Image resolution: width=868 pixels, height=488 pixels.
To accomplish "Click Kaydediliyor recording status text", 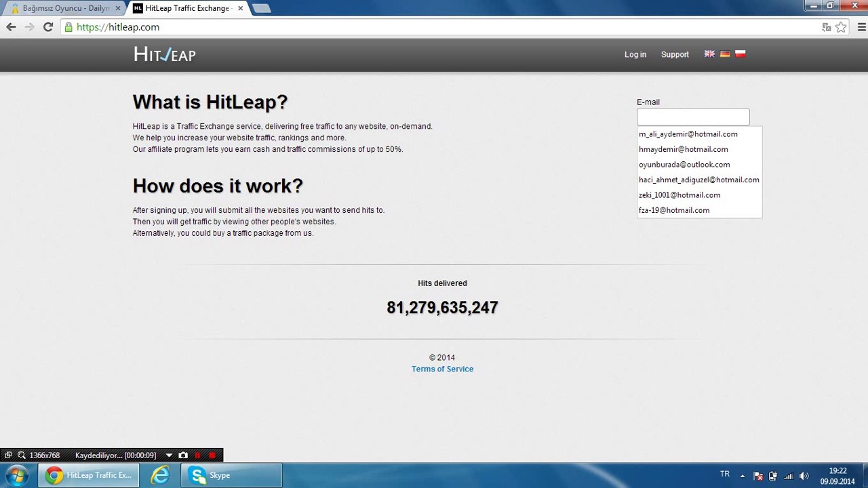I will pos(115,455).
